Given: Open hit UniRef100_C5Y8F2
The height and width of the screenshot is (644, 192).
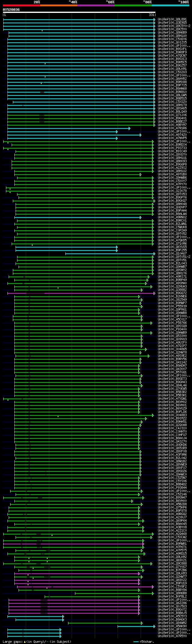Looking at the screenshot, I should tap(172, 586).
